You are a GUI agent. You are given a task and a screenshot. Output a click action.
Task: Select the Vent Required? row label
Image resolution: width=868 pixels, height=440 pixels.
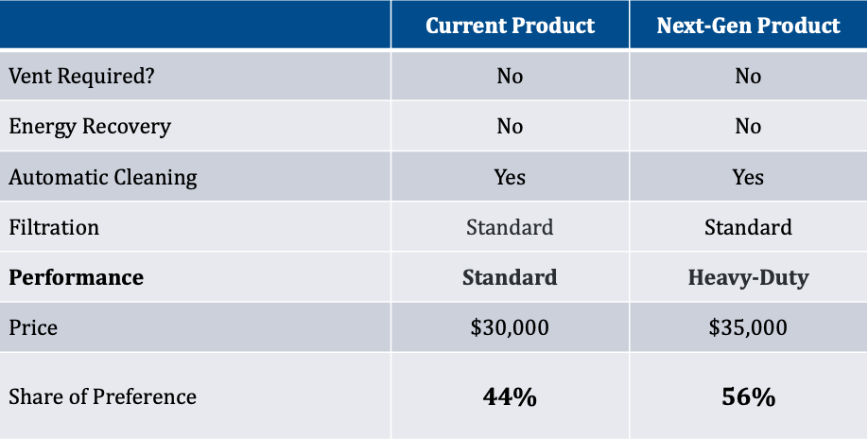tap(81, 76)
